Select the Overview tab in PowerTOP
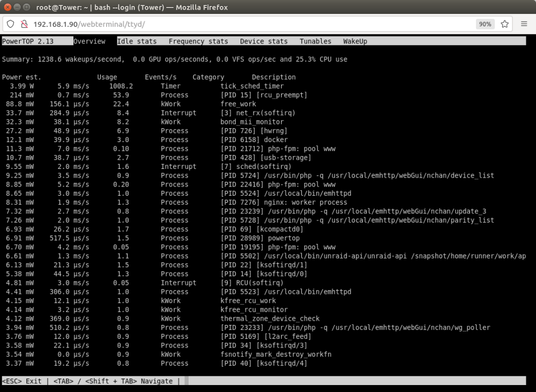 [x=90, y=41]
